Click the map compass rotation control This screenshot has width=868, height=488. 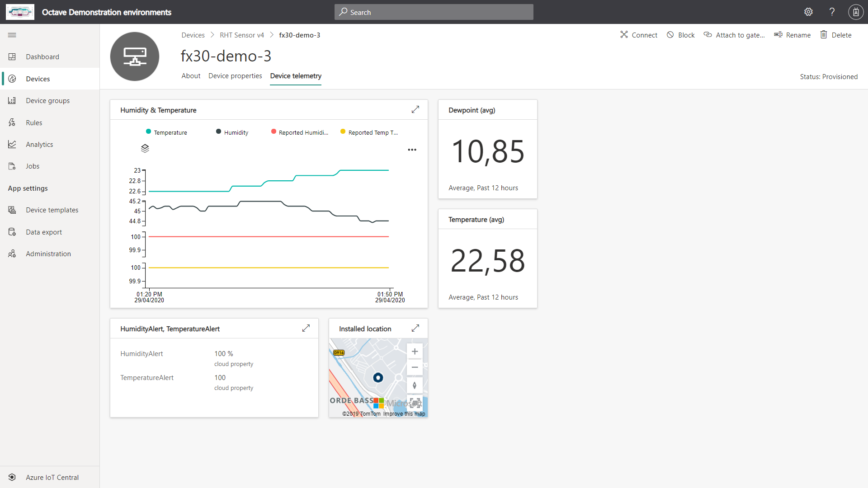pos(415,385)
